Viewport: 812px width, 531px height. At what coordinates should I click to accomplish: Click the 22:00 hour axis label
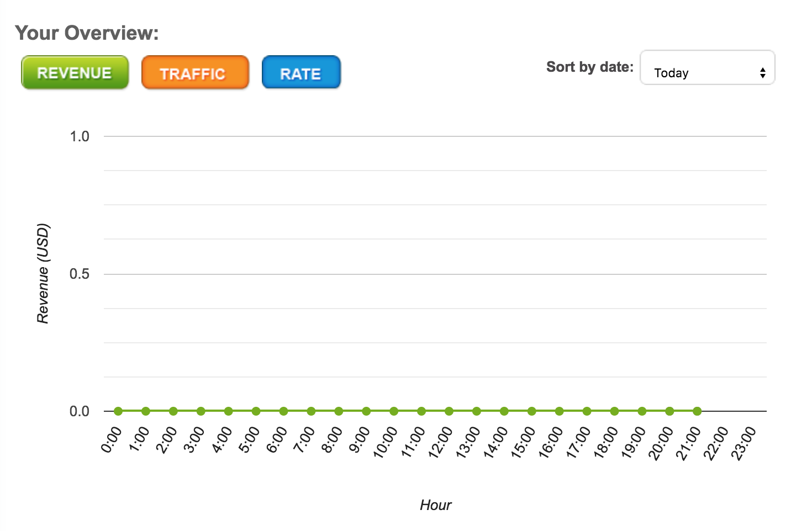click(x=716, y=443)
